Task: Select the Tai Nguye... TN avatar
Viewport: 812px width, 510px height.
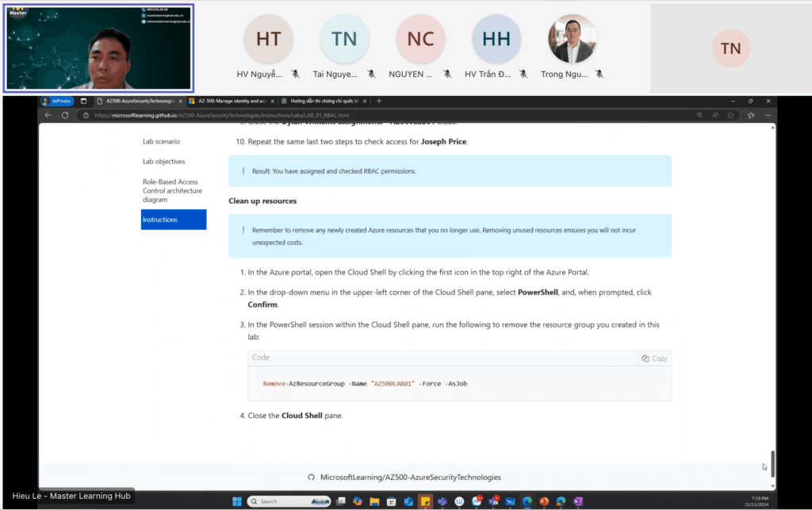Action: pos(344,39)
